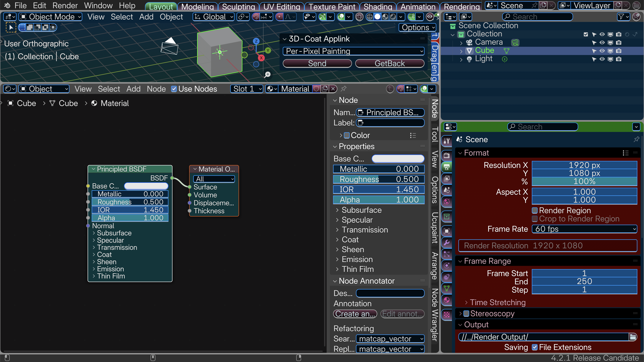Pin the Scene properties context
Screen dimensions: 644x362
click(x=636, y=139)
